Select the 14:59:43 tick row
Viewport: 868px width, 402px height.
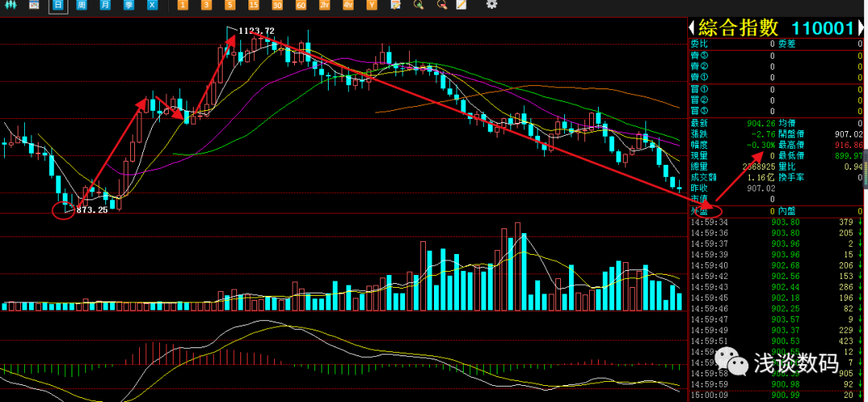click(776, 287)
